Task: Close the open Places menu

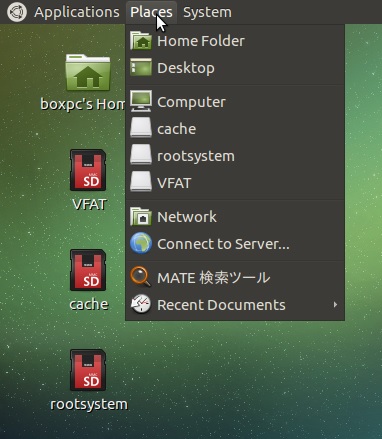Action: [151, 12]
